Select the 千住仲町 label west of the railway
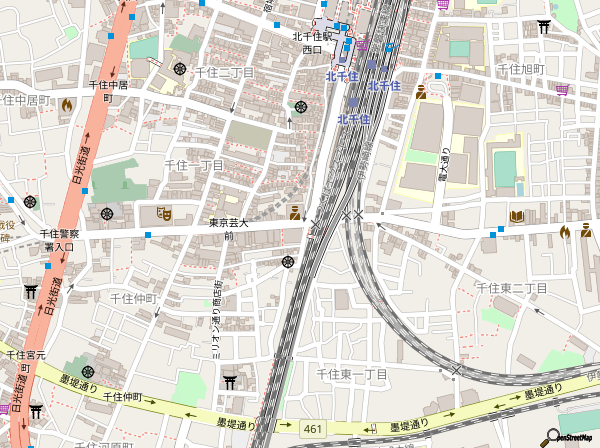 pos(134,298)
